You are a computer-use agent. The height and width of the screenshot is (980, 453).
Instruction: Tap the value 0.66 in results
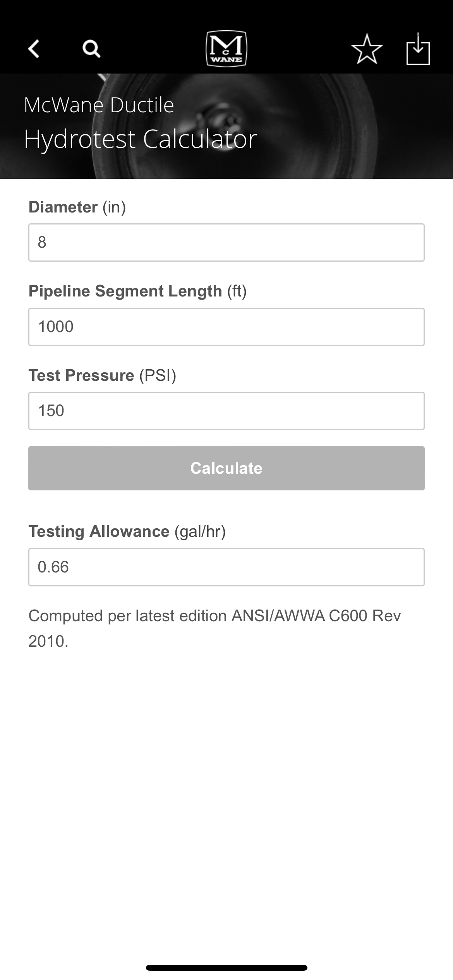coord(53,567)
